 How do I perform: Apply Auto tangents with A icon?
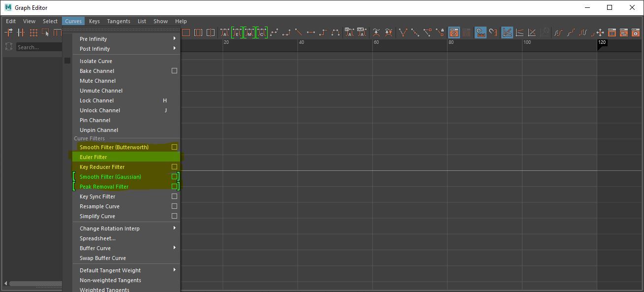pos(225,32)
